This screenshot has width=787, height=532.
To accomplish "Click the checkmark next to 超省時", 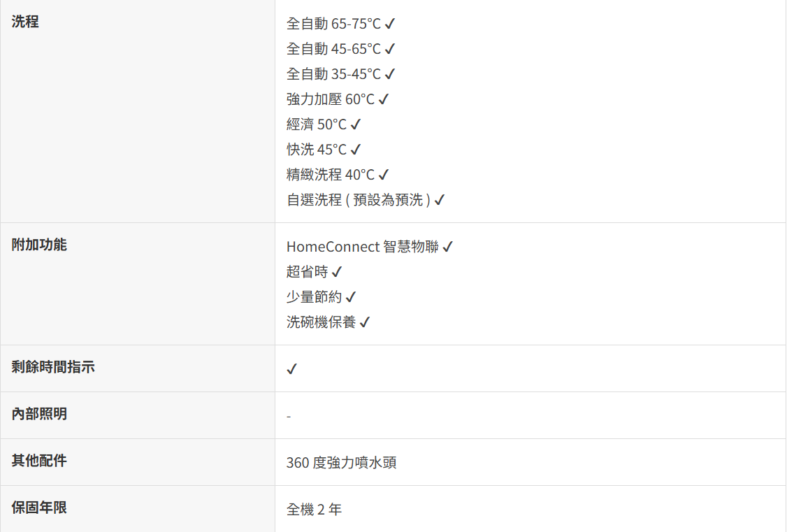I will coord(336,272).
